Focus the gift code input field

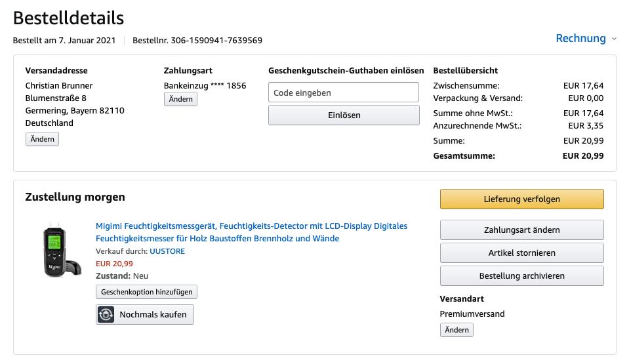click(x=343, y=92)
